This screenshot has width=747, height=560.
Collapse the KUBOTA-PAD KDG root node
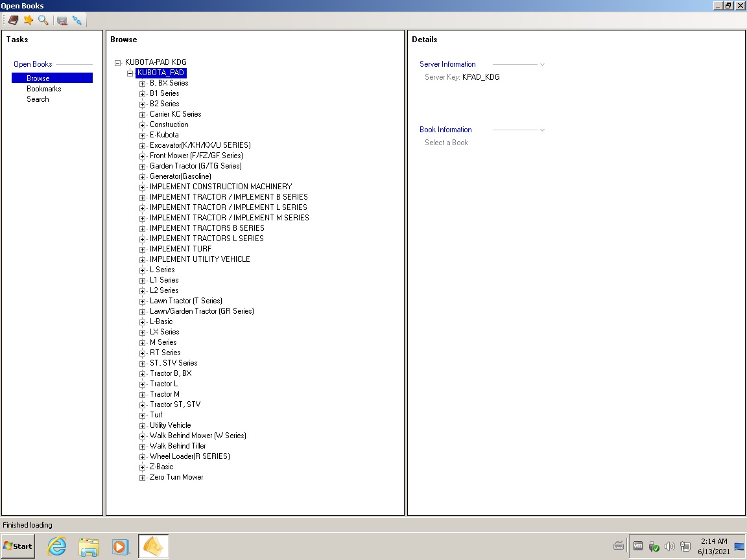[117, 62]
